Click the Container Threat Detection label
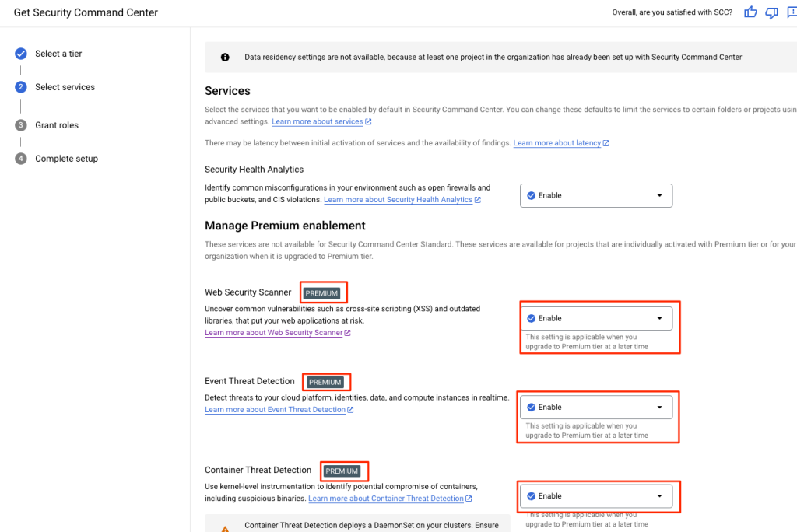This screenshot has height=532, width=797. (x=258, y=470)
